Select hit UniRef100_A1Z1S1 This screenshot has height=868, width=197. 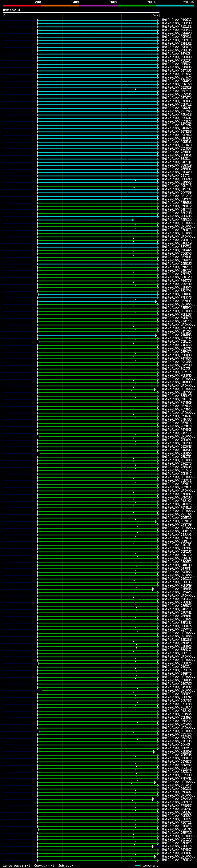pos(176,26)
